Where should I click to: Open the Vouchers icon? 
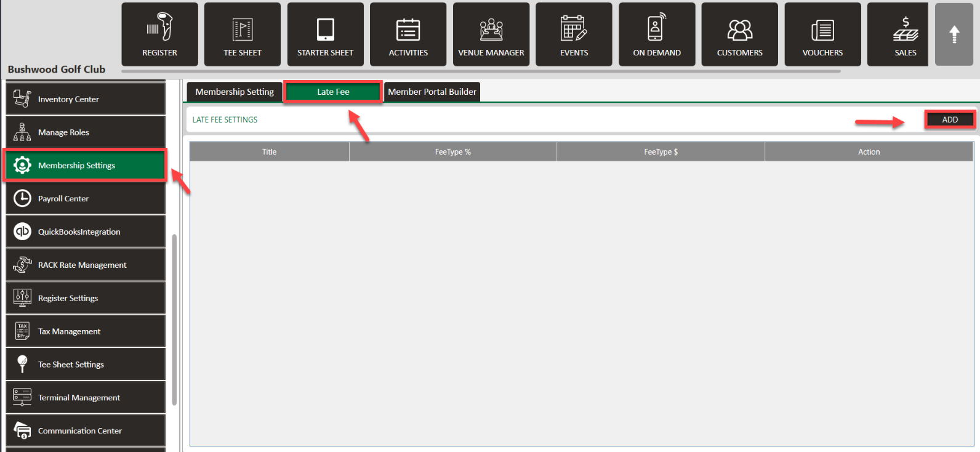coord(822,30)
